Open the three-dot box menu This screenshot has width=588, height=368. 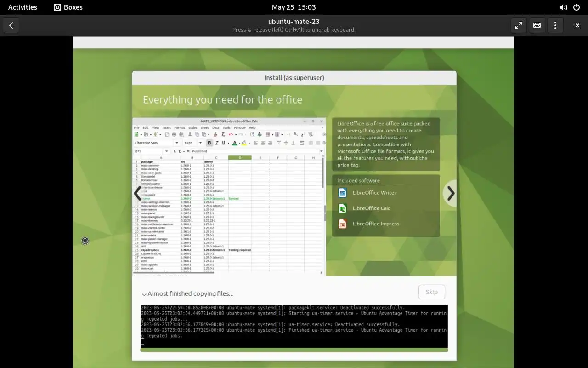click(555, 25)
